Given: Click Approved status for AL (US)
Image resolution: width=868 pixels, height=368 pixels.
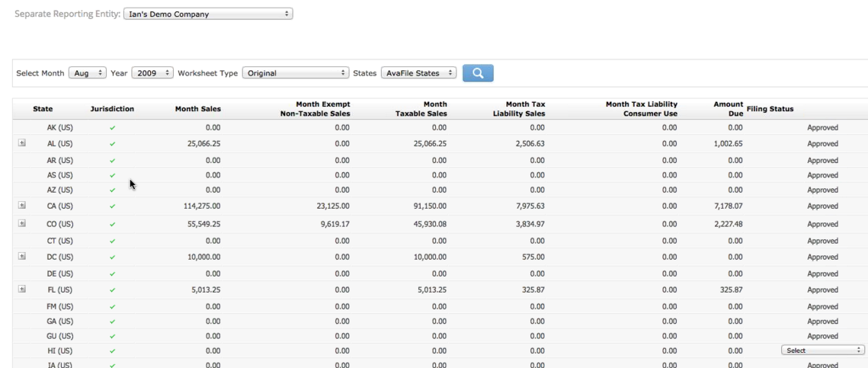Looking at the screenshot, I should click(822, 144).
